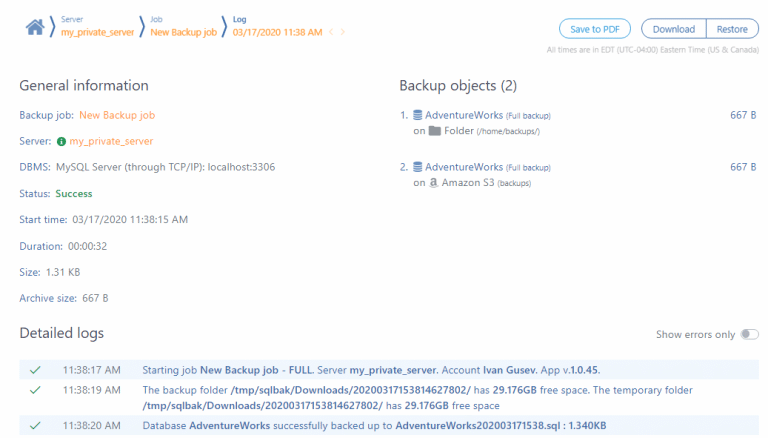768x438 pixels.
Task: Click the Folder destination icon
Action: (x=434, y=131)
